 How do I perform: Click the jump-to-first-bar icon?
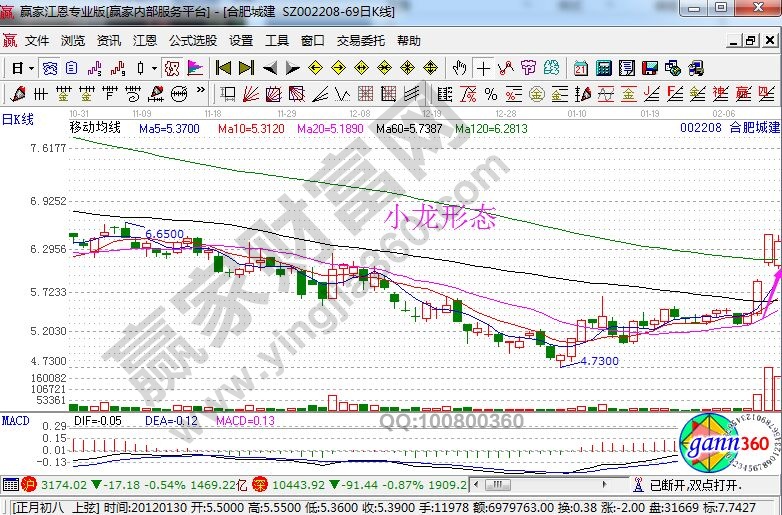point(223,68)
